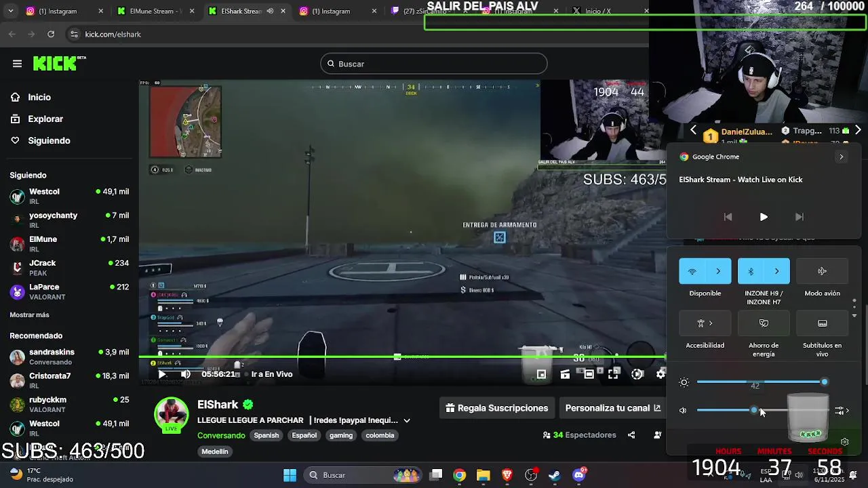Open the Windows Start menu
The width and height of the screenshot is (868, 488).
[x=290, y=475]
